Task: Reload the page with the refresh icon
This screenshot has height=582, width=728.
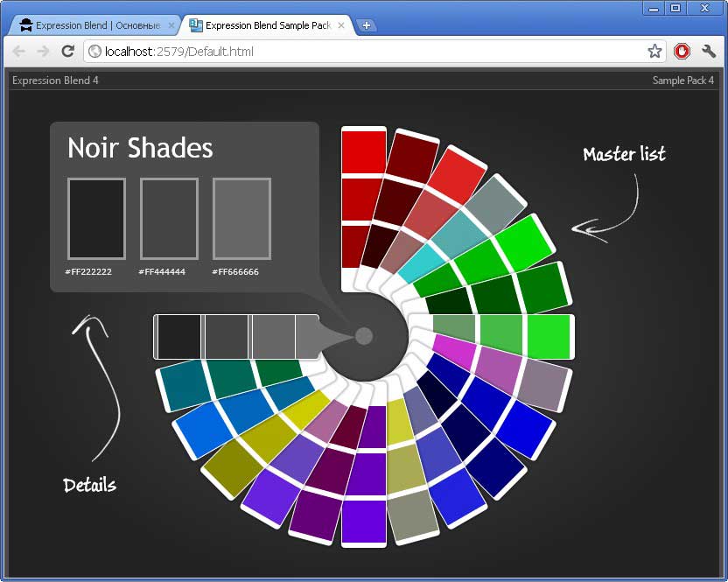Action: point(68,51)
